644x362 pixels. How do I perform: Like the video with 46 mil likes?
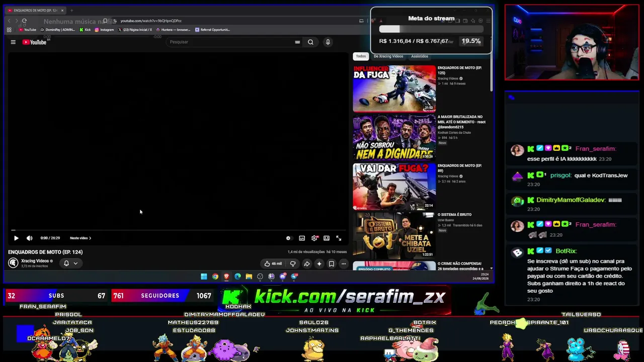tap(274, 263)
